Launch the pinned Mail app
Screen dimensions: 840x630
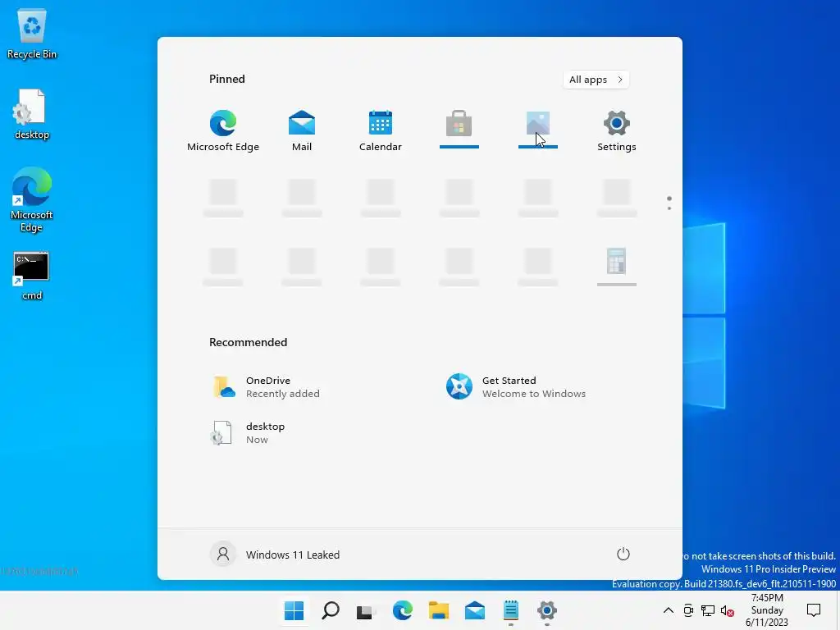click(302, 130)
